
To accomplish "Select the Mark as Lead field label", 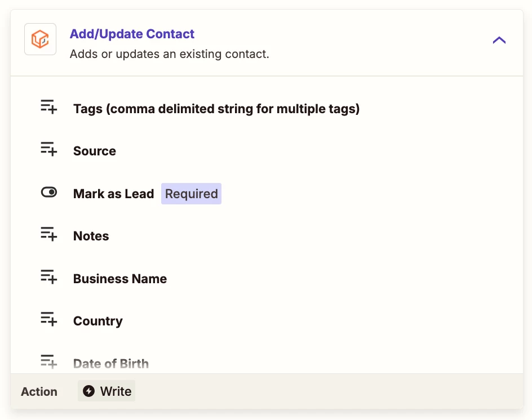I will [114, 194].
